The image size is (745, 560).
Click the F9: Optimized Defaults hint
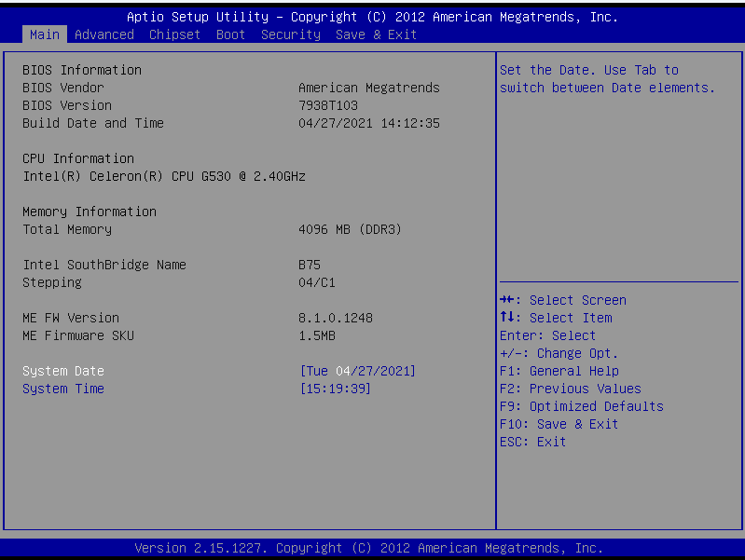point(581,406)
